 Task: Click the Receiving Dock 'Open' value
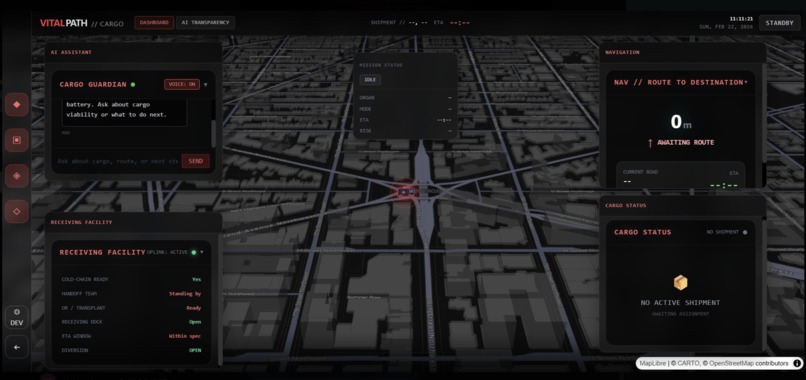click(x=195, y=322)
